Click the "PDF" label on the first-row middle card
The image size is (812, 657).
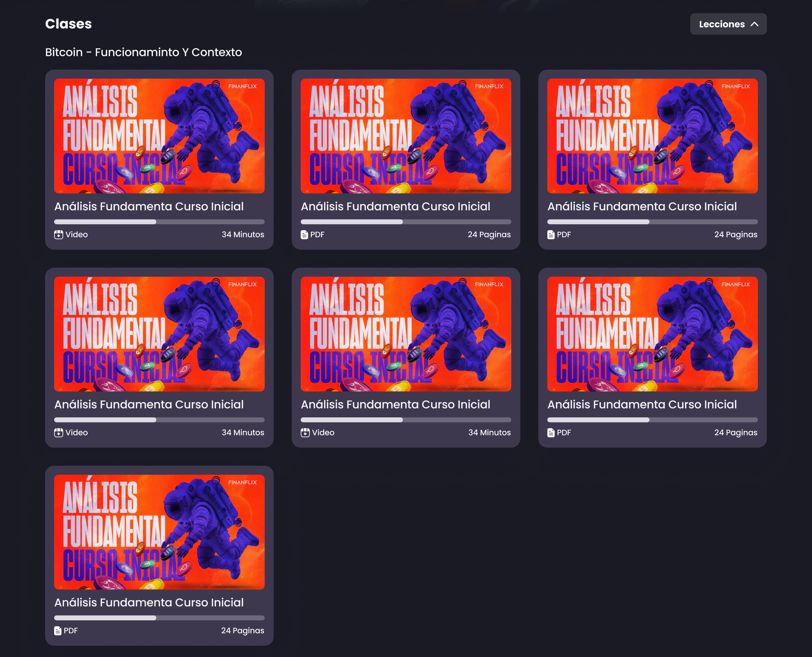coord(317,235)
